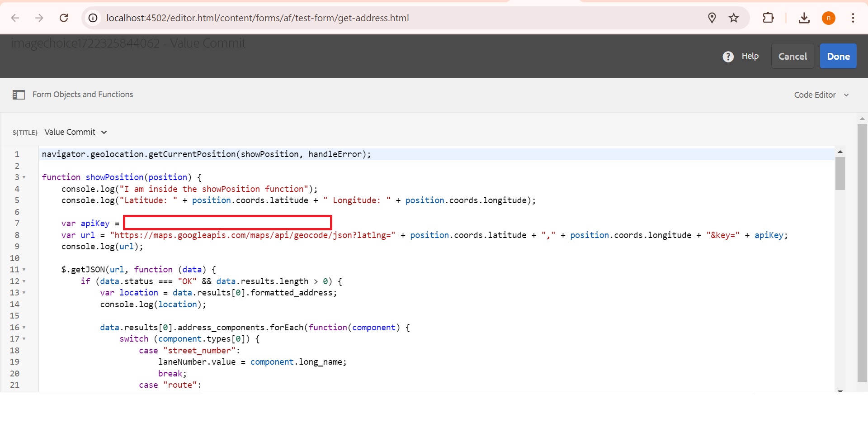Click console.log(url) on line 9
The image size is (868, 433).
102,247
